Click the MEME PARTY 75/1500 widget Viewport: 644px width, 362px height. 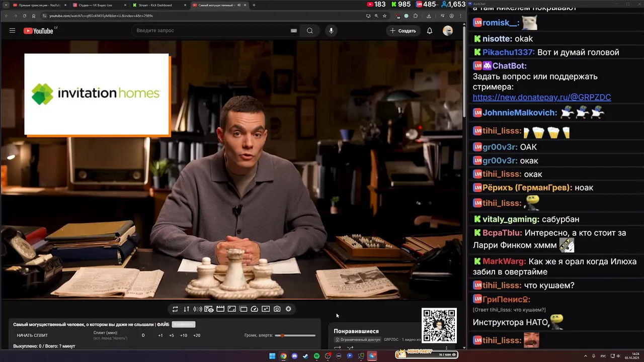(x=427, y=354)
